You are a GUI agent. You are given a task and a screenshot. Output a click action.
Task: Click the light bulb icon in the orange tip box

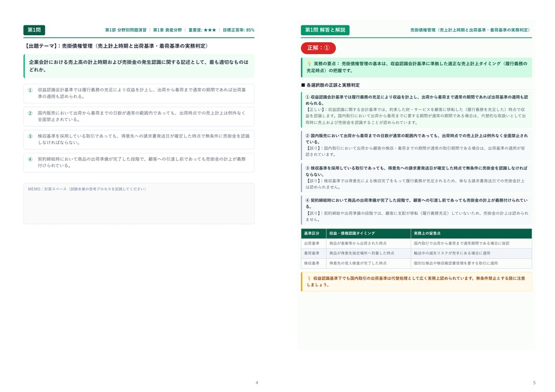pos(309,278)
